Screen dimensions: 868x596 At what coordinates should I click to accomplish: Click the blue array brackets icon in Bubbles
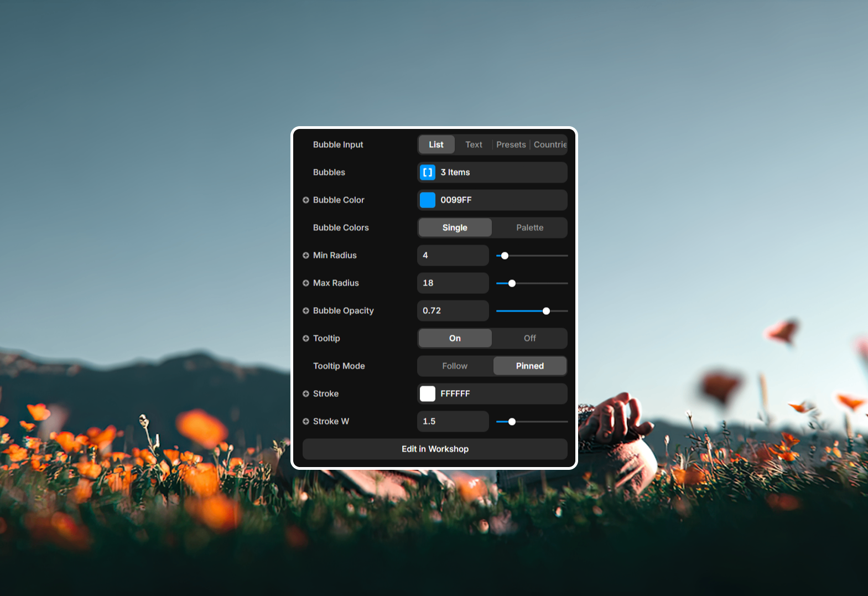point(427,172)
